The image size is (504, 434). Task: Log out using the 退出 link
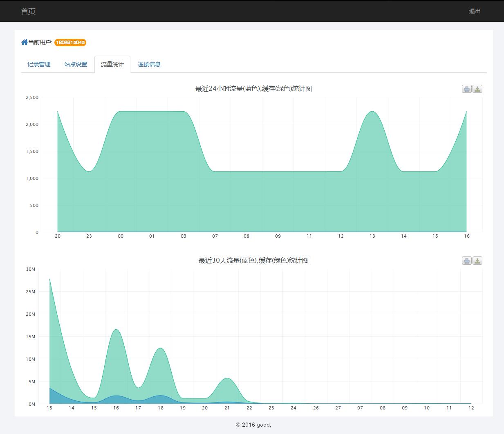pos(475,11)
